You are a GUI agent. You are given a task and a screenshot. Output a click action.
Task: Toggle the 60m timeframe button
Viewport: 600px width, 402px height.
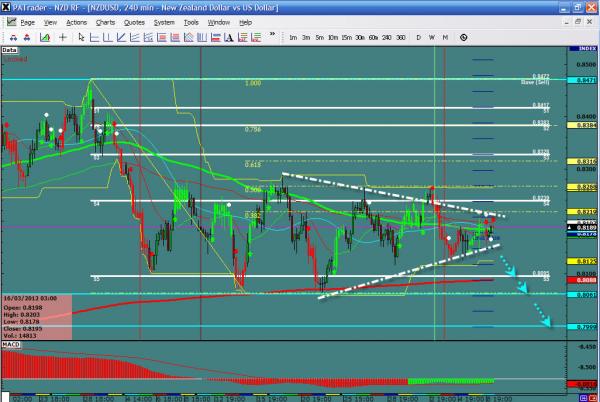[371, 37]
